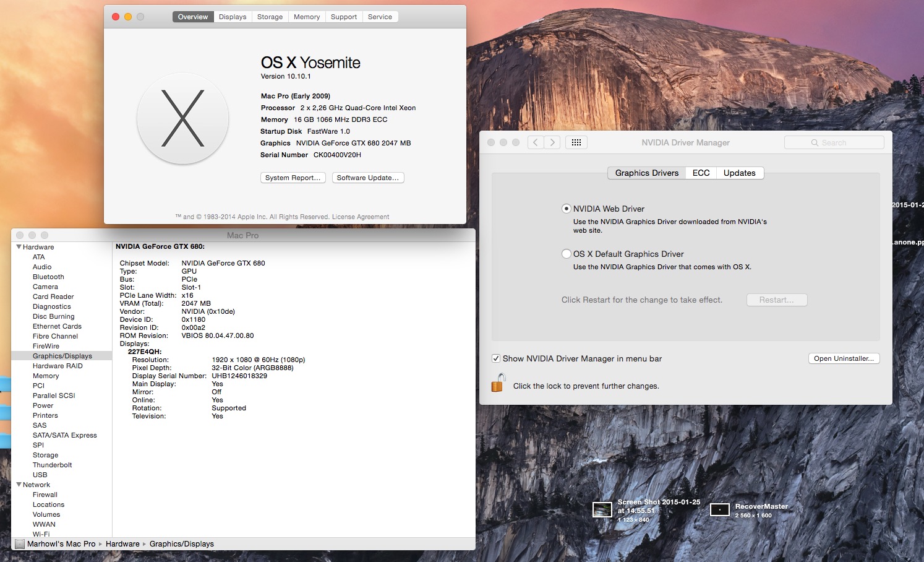Click the serial number CK00400V20H
Viewport: 924px width, 562px height.
337,155
